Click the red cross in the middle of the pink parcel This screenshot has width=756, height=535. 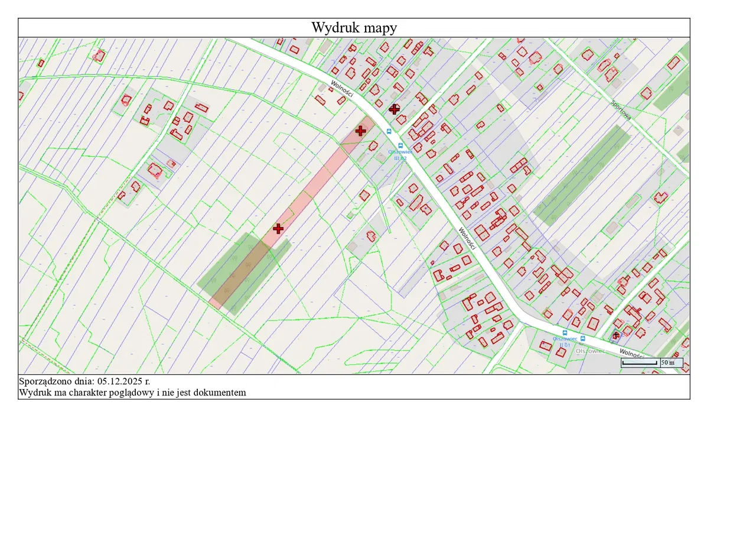click(x=278, y=228)
